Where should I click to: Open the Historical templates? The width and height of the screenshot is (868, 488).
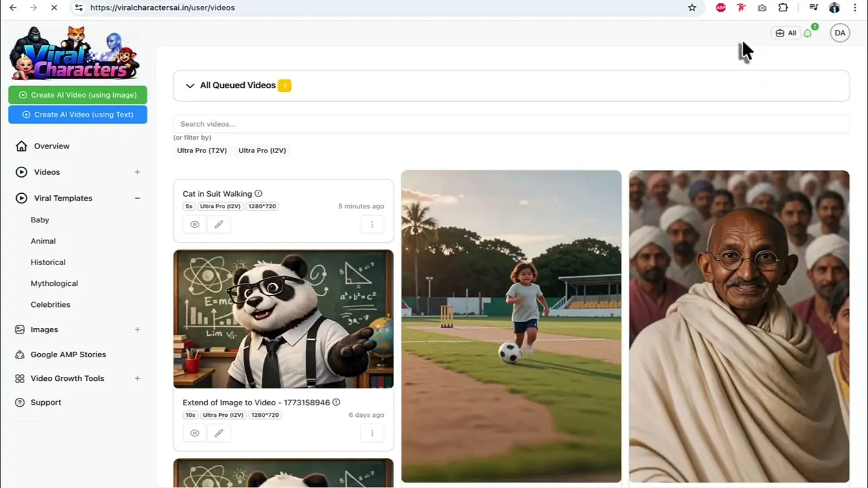pyautogui.click(x=48, y=262)
